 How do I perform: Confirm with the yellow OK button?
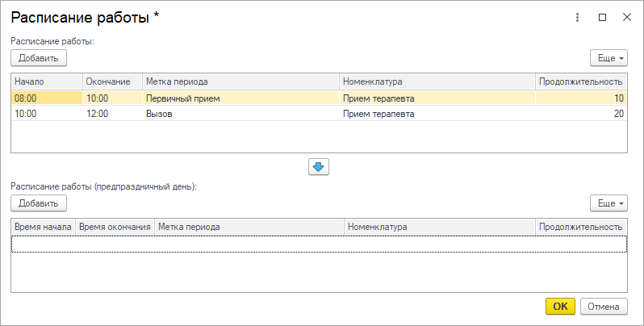(x=560, y=306)
